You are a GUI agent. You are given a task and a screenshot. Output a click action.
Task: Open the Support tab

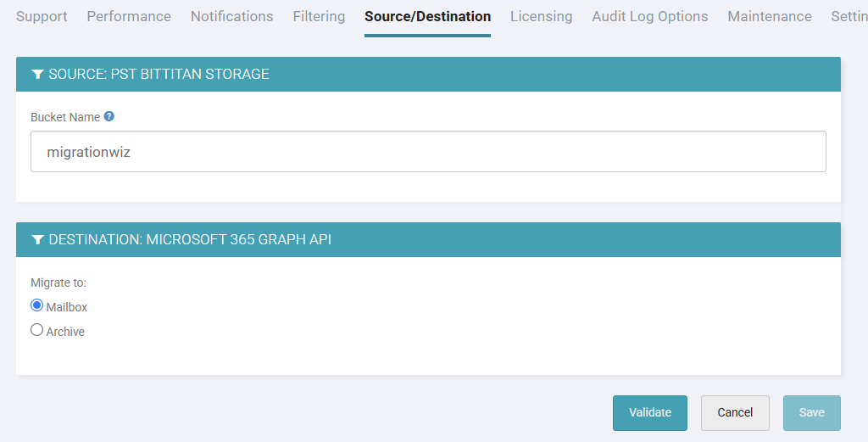[42, 17]
